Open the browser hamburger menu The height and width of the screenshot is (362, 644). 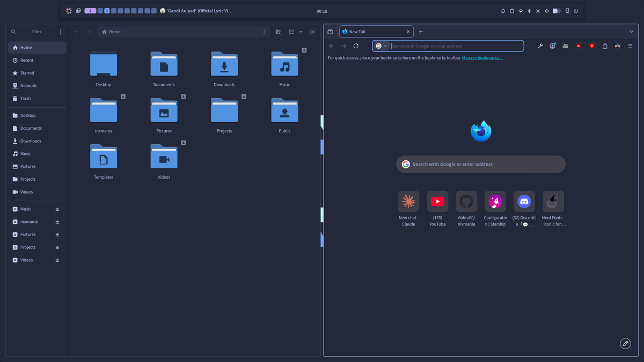(631, 46)
